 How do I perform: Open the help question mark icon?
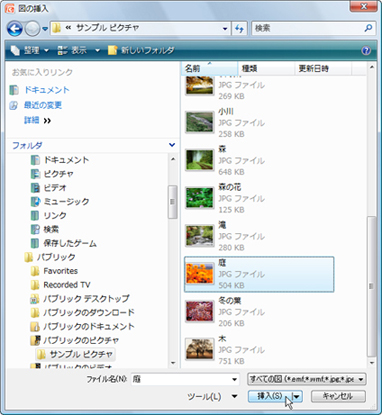pos(366,50)
